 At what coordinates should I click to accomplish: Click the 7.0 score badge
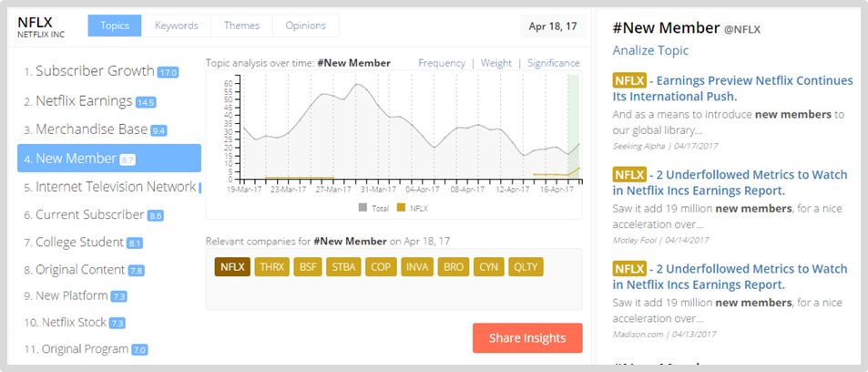tap(139, 350)
